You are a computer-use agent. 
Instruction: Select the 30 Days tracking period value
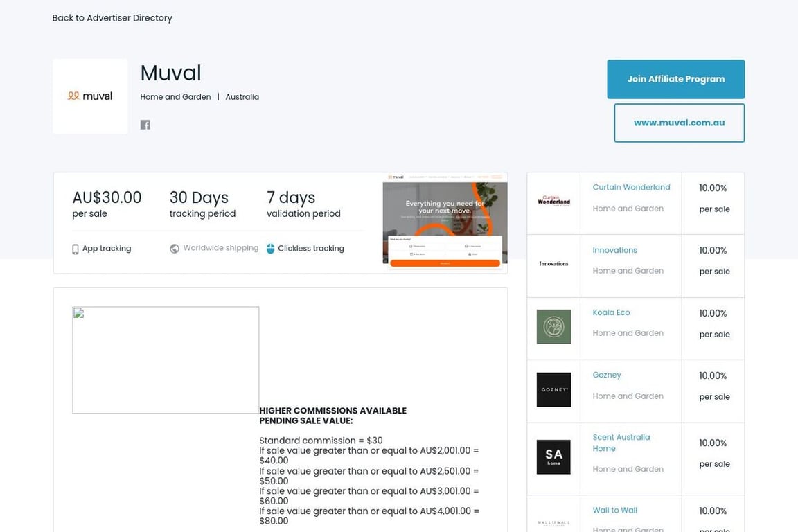[x=199, y=197]
